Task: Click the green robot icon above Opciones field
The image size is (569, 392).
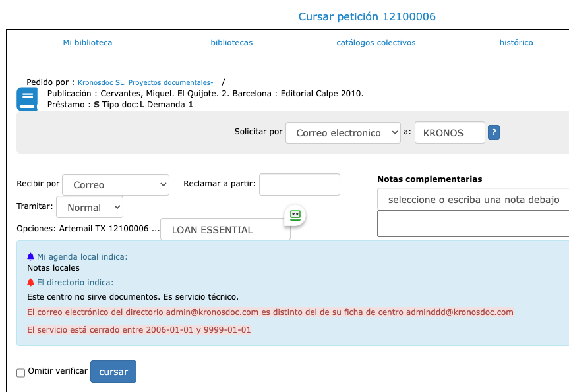Action: click(x=295, y=215)
